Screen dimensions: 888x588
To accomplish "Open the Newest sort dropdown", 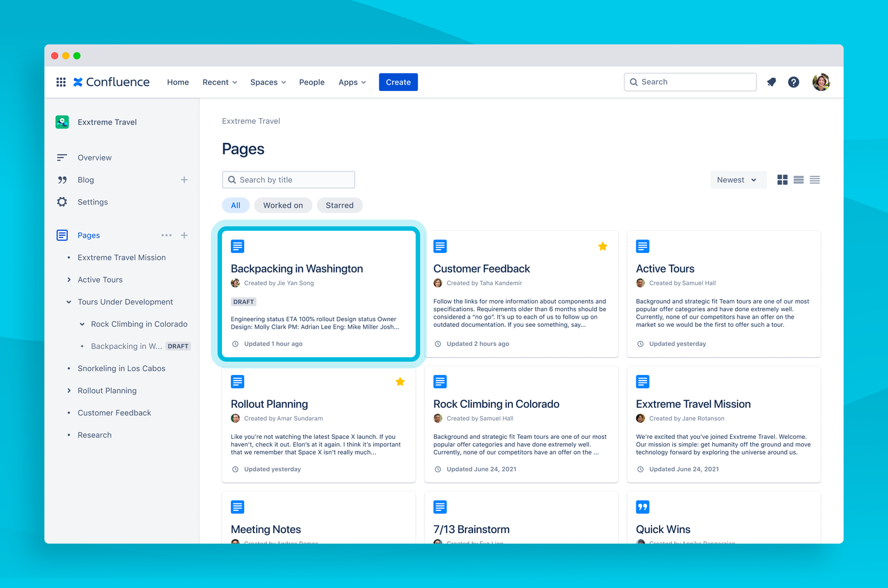I will pos(738,180).
